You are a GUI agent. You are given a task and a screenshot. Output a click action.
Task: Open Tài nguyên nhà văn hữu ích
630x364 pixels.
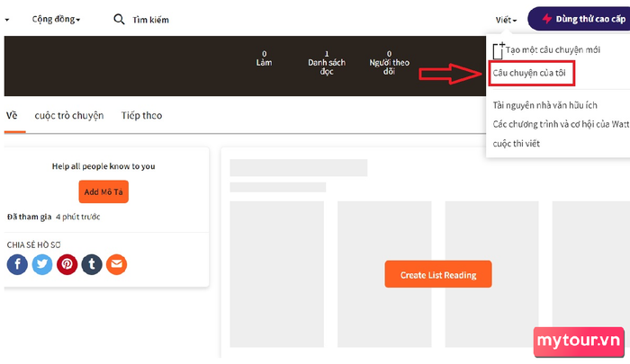[544, 105]
